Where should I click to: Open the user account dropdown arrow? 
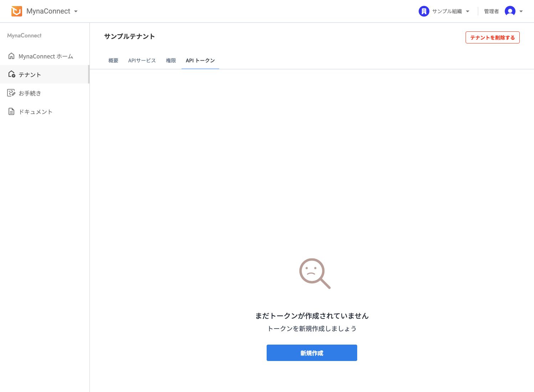click(521, 11)
